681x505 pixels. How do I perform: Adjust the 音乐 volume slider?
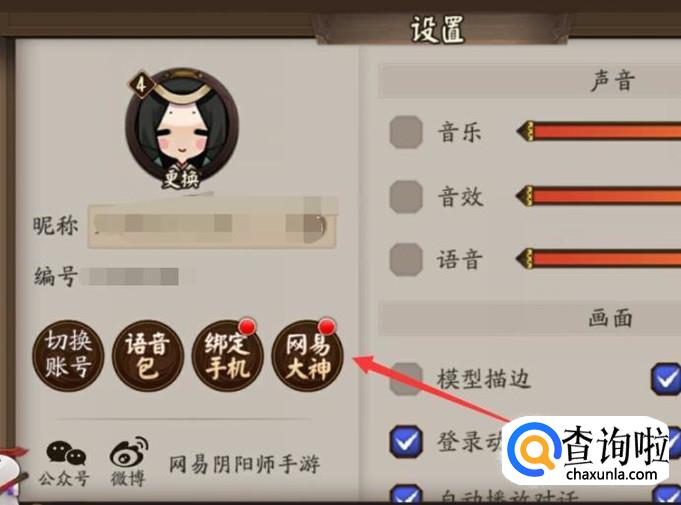(598, 131)
